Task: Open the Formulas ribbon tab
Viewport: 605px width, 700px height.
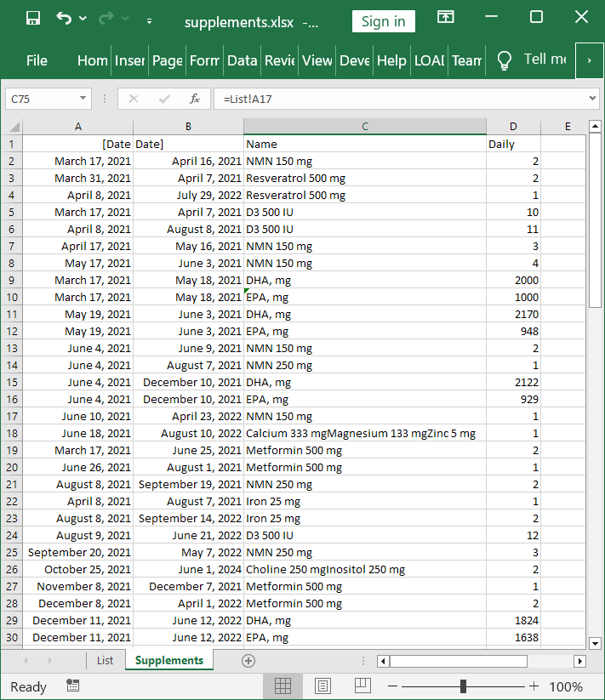Action: (204, 60)
